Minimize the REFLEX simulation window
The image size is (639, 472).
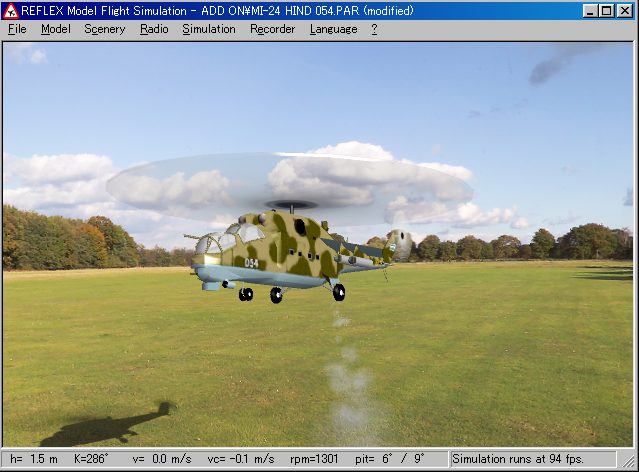coord(590,11)
